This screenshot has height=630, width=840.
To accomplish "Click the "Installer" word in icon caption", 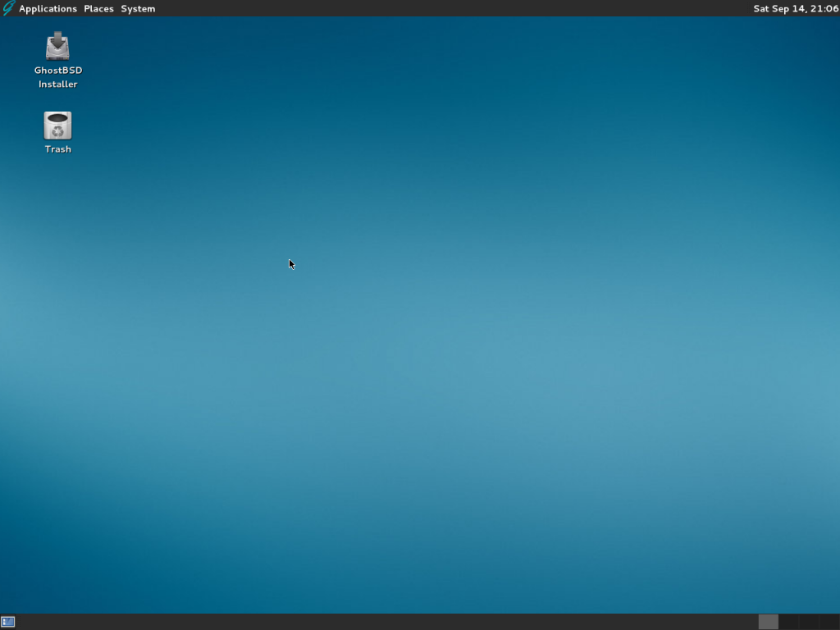I will [57, 84].
